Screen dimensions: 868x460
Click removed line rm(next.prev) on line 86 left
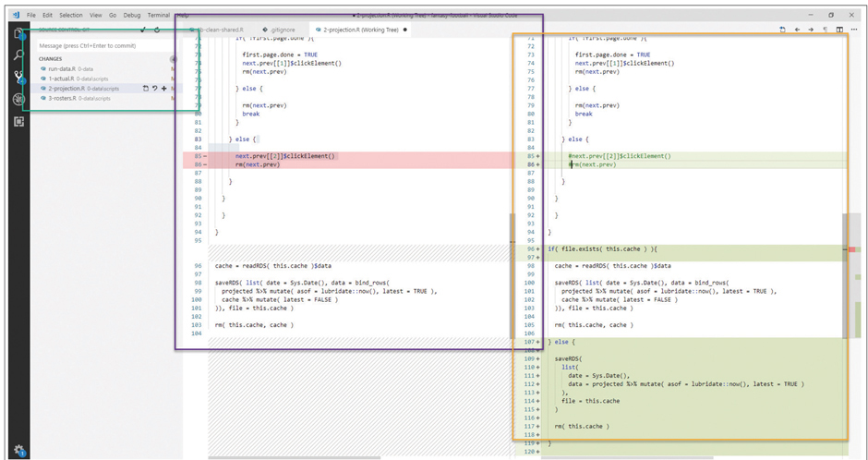(258, 164)
